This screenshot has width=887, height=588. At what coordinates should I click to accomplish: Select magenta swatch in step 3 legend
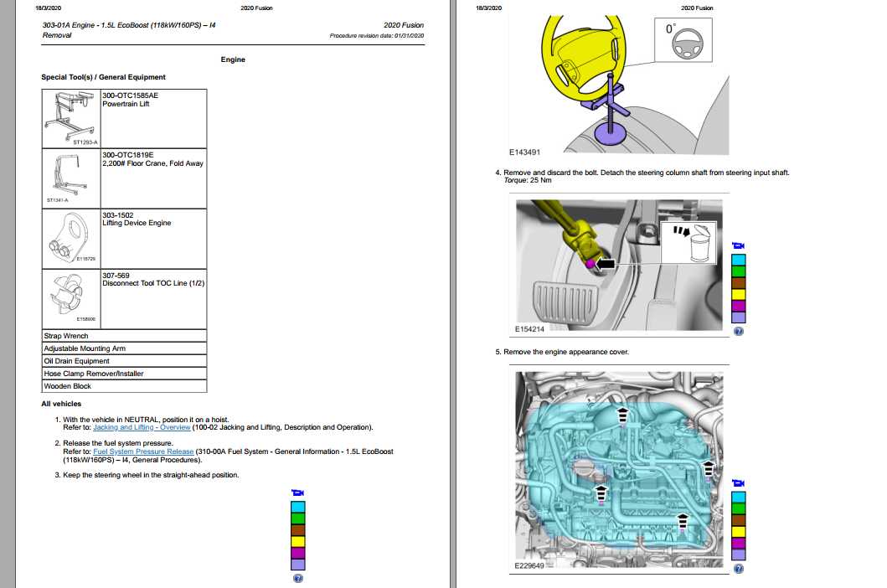tap(298, 553)
